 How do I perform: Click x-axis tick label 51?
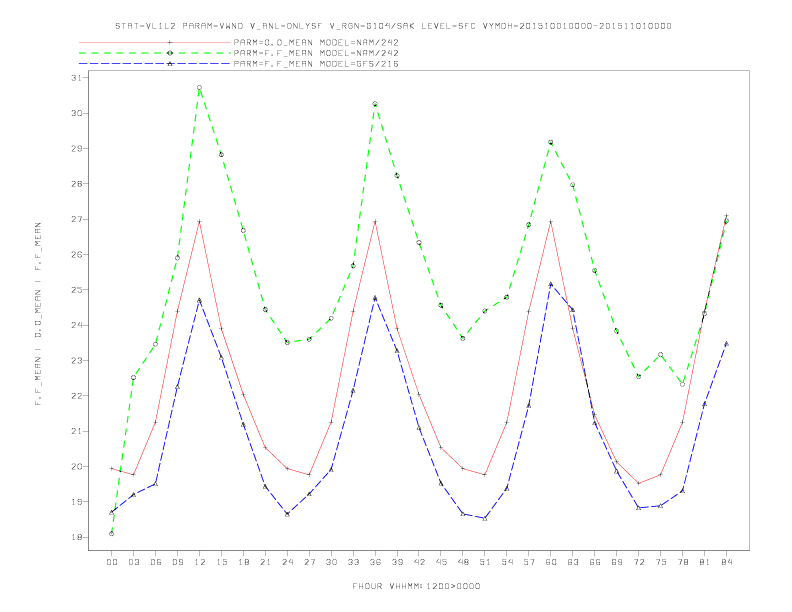[485, 562]
